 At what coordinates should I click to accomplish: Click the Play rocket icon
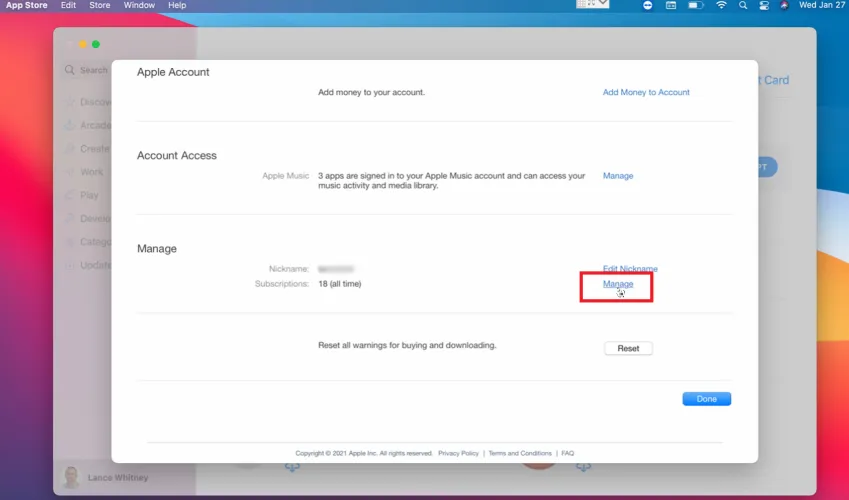[x=70, y=196]
